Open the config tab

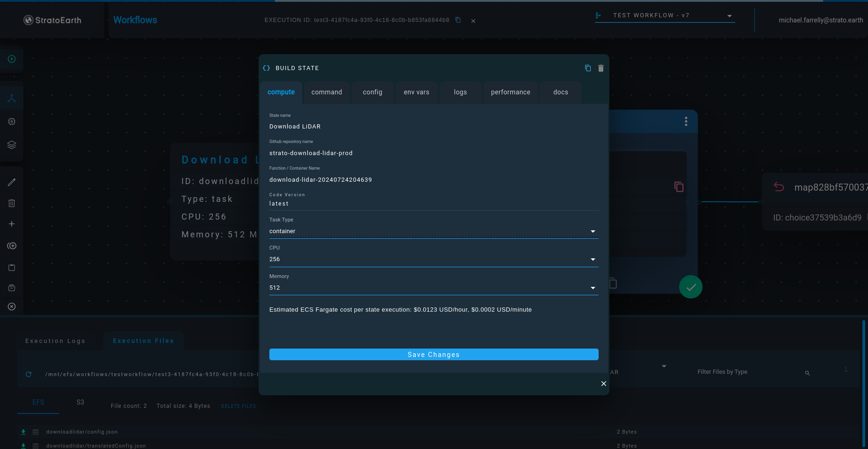click(x=373, y=93)
